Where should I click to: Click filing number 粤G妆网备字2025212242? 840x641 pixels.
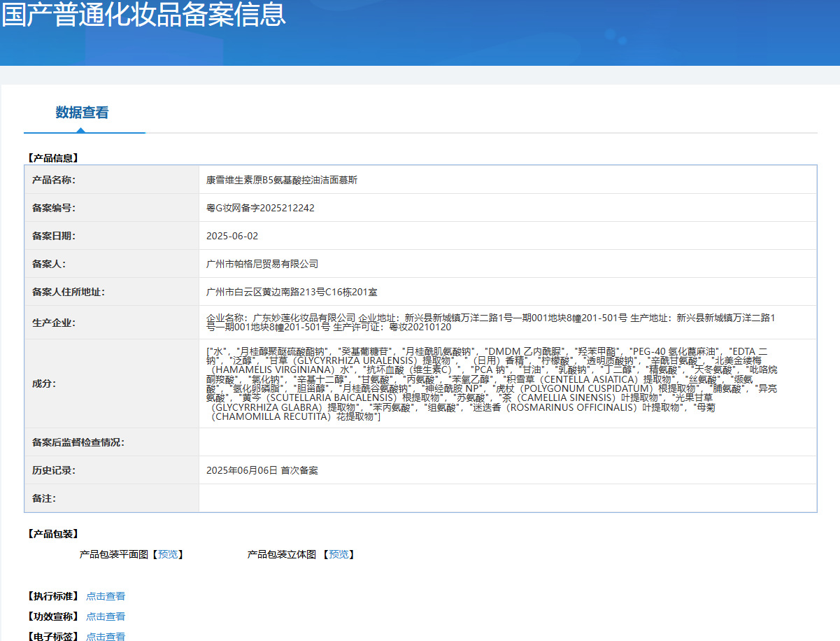(x=260, y=208)
